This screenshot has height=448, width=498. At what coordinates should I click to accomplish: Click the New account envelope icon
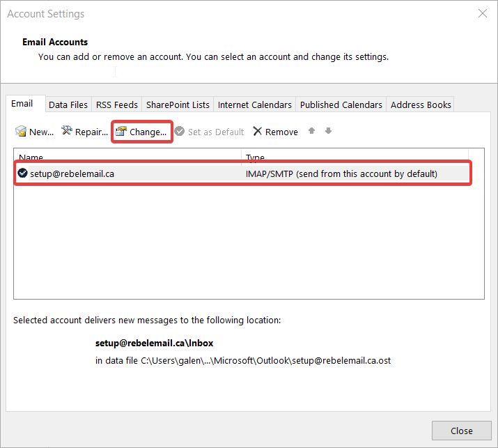pyautogui.click(x=21, y=131)
